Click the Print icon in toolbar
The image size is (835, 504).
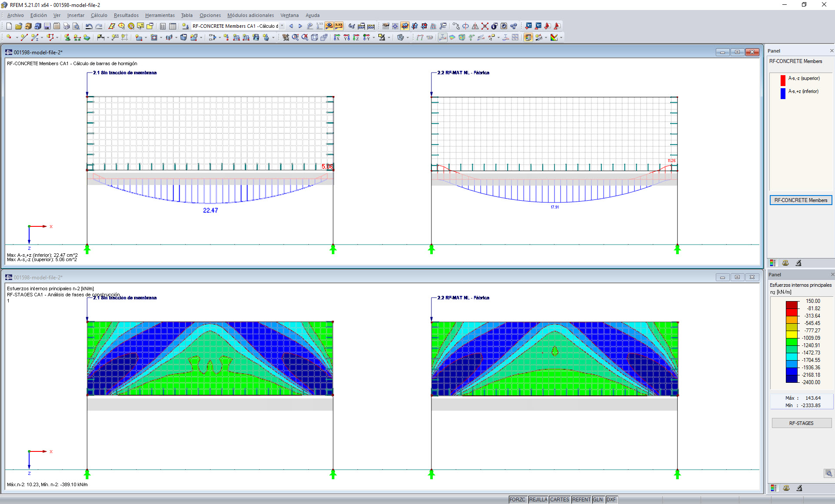pyautogui.click(x=66, y=26)
